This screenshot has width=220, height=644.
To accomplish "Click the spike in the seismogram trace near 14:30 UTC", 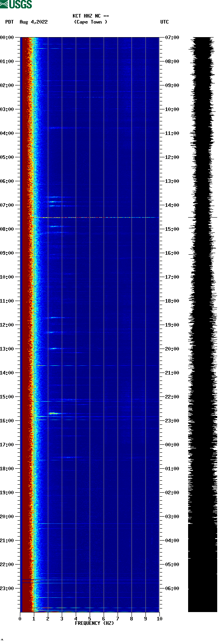I will [x=202, y=218].
